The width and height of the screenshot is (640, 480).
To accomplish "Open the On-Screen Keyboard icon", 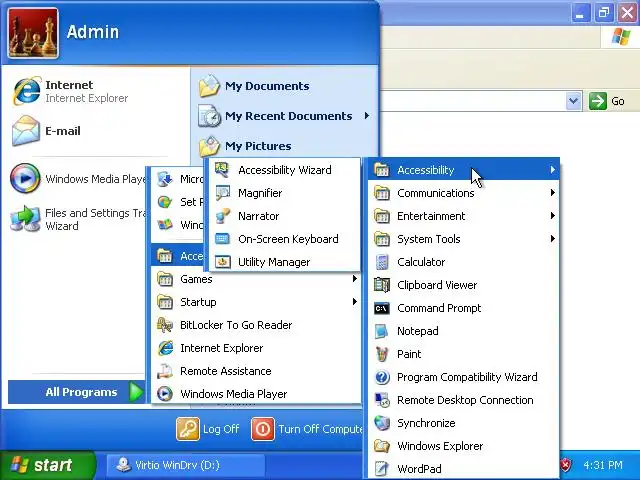I will click(x=222, y=239).
